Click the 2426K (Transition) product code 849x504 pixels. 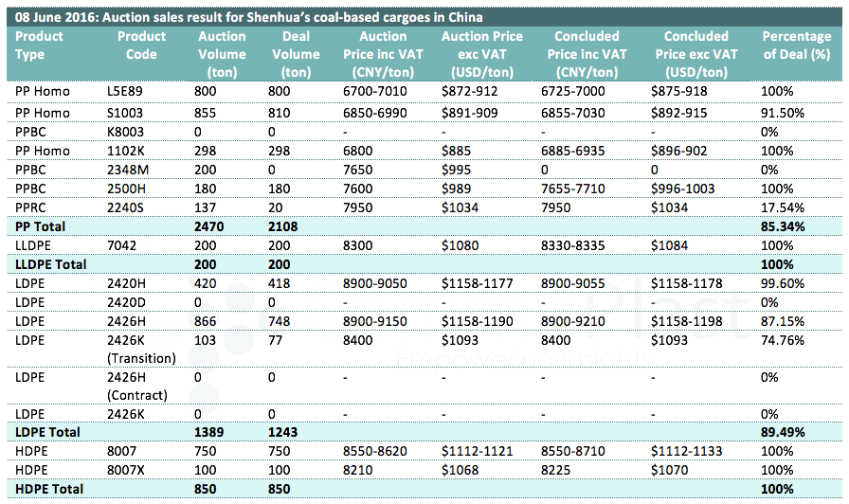pyautogui.click(x=141, y=349)
